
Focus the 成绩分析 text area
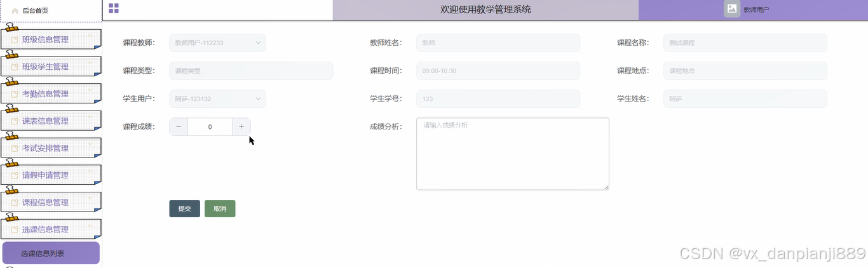[x=513, y=154]
